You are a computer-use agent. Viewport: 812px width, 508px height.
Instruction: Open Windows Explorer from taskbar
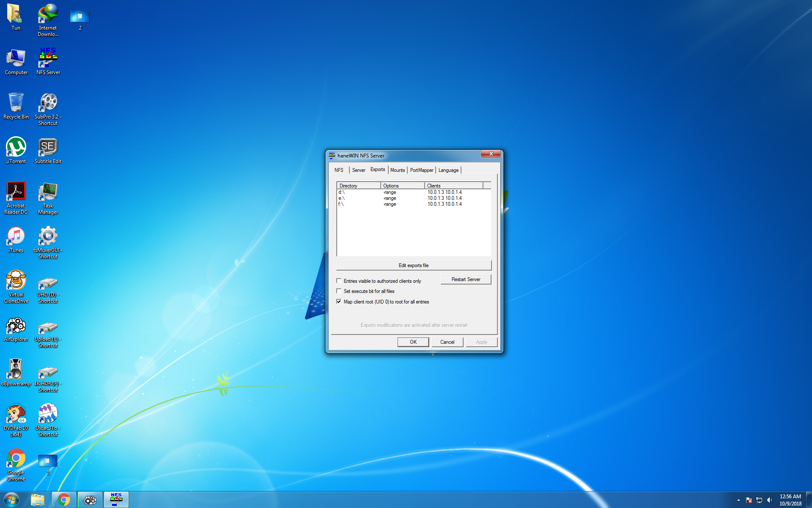[x=38, y=500]
